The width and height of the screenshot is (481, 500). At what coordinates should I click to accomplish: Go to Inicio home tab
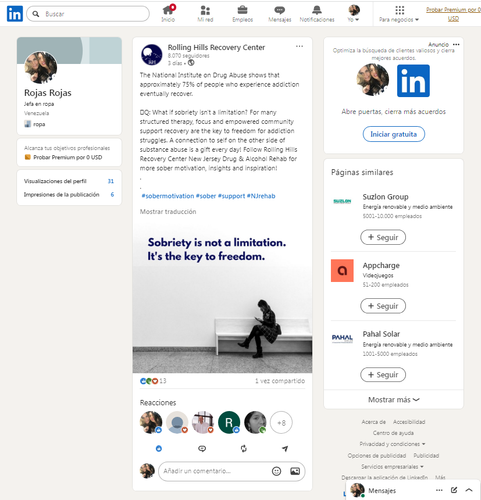pos(168,14)
